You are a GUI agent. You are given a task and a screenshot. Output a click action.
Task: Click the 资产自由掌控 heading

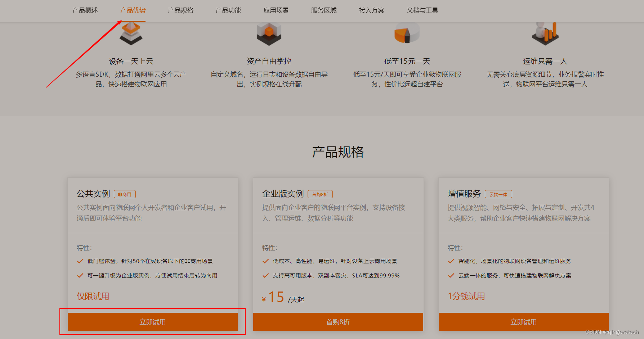[269, 62]
